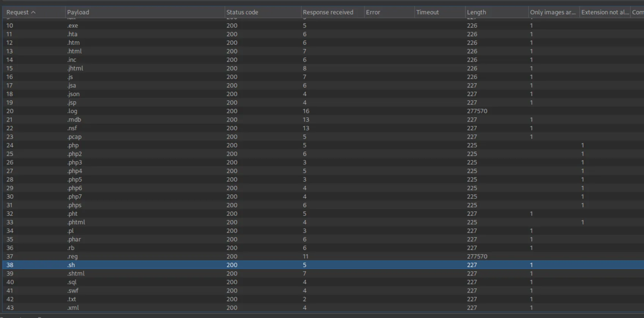Click response time 2 in .txt row

[x=304, y=299]
